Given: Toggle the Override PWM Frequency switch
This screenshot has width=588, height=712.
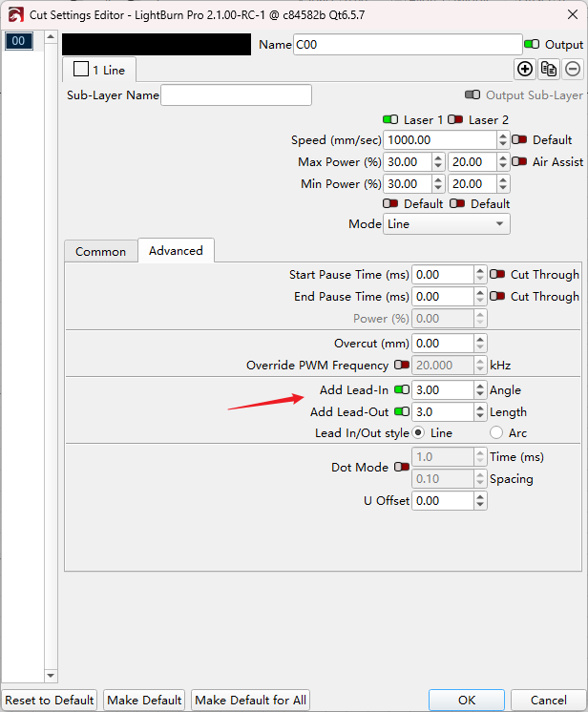Looking at the screenshot, I should coord(401,365).
